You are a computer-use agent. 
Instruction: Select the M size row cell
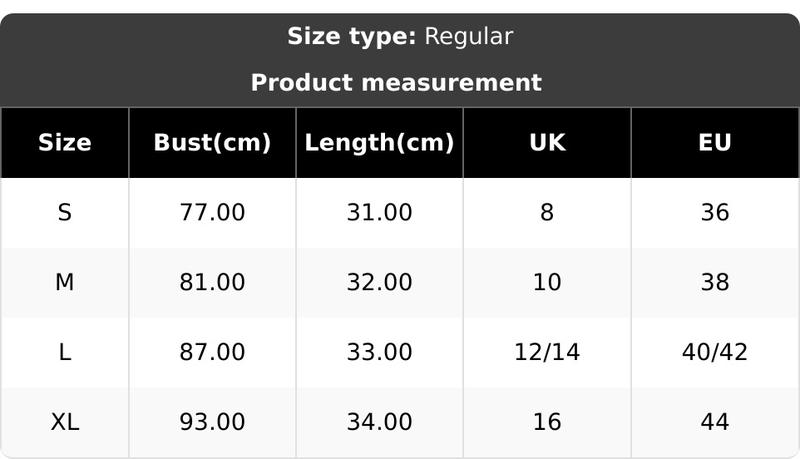click(65, 283)
